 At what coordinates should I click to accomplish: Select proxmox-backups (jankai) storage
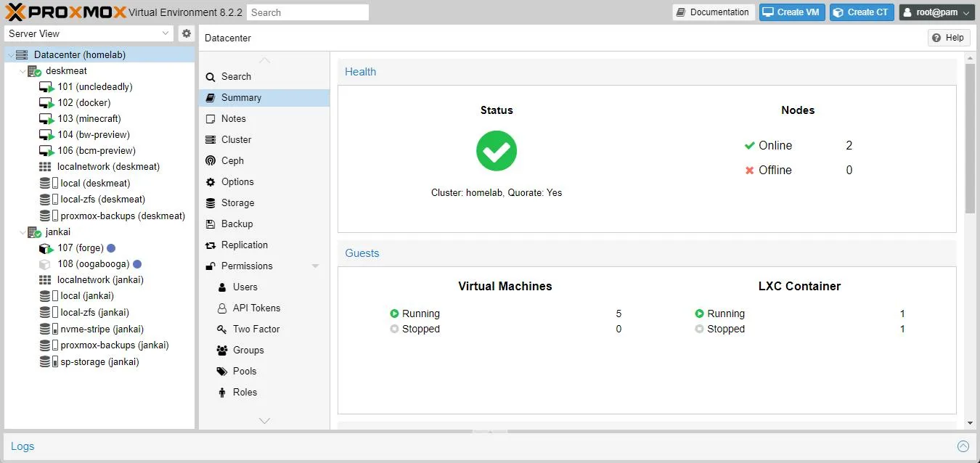100,345
